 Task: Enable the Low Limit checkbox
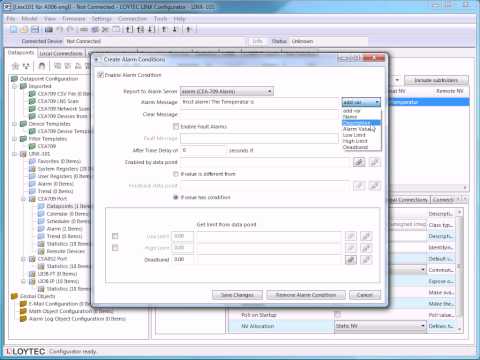tap(115, 236)
